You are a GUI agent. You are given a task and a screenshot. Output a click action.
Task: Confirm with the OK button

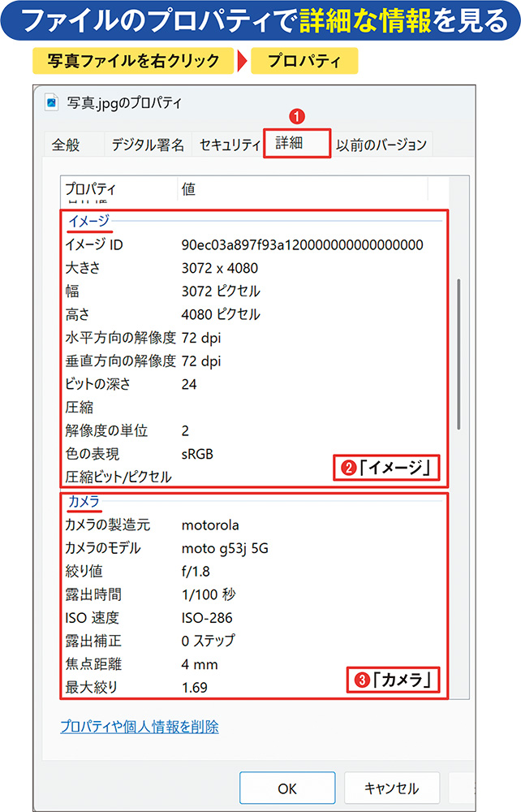(x=287, y=788)
